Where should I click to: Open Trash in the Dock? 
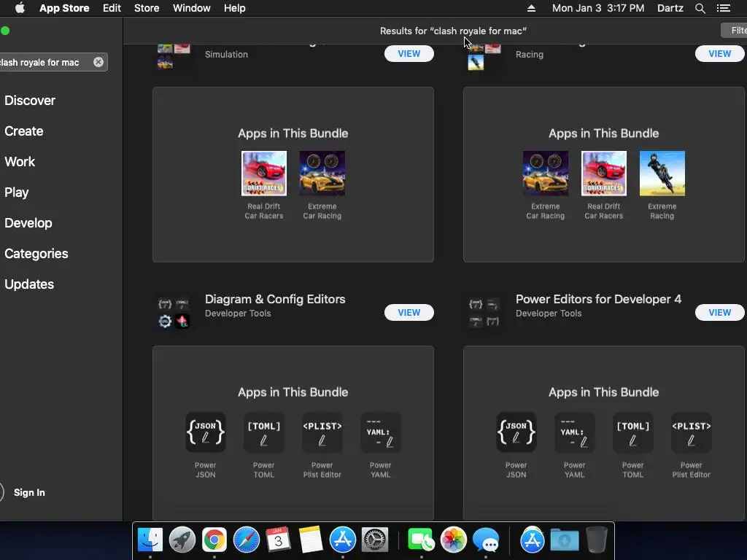click(597, 540)
